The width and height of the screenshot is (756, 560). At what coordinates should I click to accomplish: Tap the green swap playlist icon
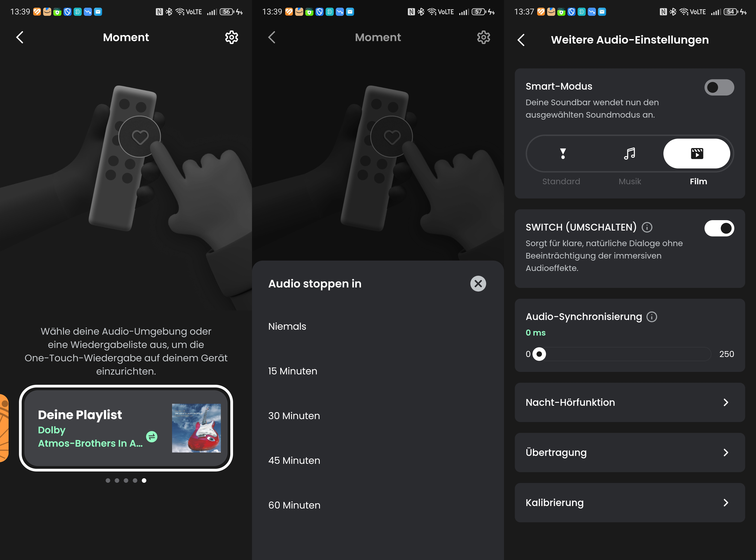pos(152,437)
